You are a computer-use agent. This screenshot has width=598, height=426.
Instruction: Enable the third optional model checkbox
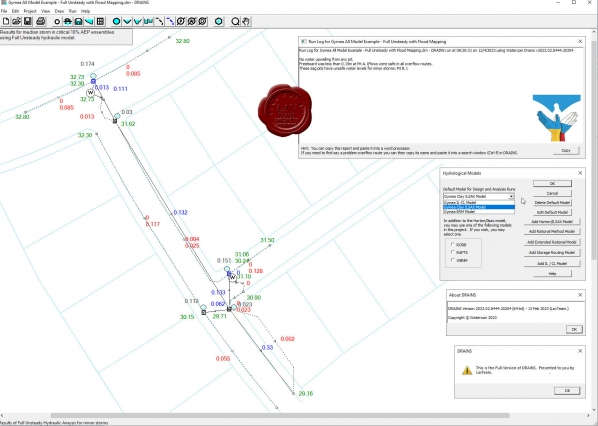tap(453, 260)
